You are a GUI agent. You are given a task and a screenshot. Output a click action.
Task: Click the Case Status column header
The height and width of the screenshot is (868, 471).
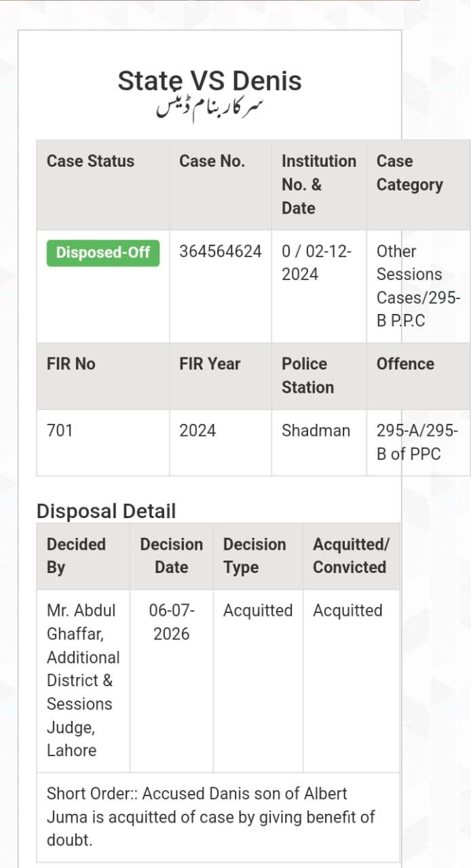90,161
